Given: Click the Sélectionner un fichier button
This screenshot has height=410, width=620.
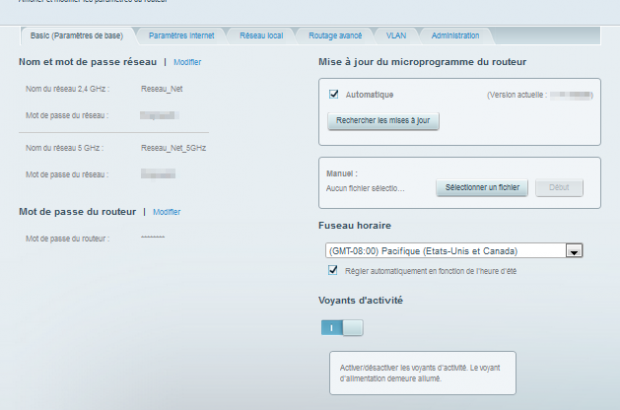Looking at the screenshot, I should coord(482,187).
